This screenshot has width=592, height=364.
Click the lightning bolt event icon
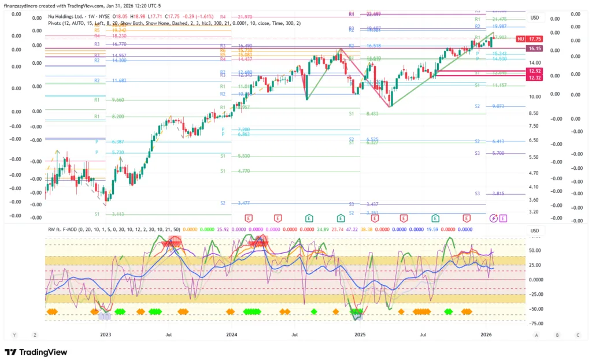[494, 218]
